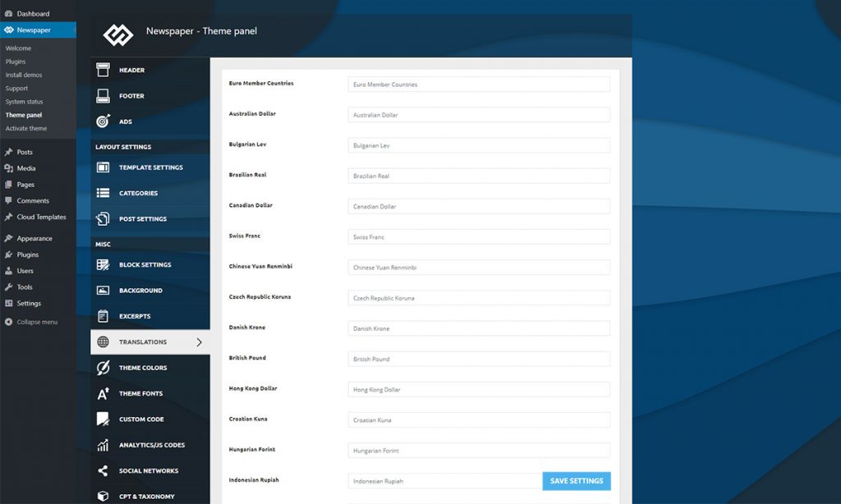Click the Analytics/JS Codes chart icon
841x504 pixels.
(x=103, y=445)
